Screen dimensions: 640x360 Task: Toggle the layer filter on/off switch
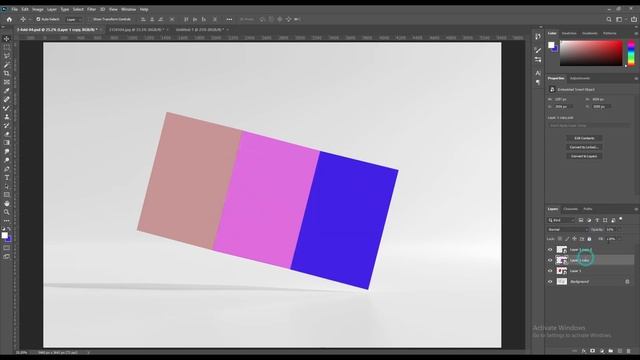621,219
